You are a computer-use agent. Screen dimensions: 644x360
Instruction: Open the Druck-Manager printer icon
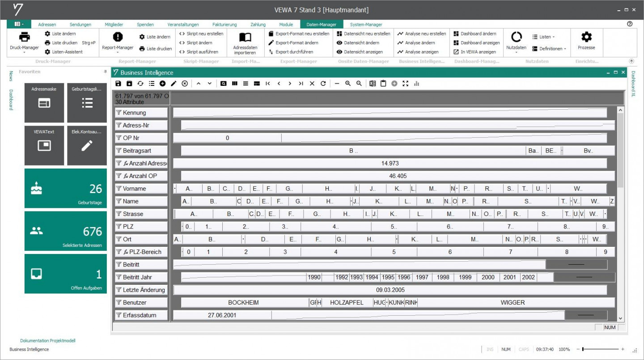tap(24, 37)
